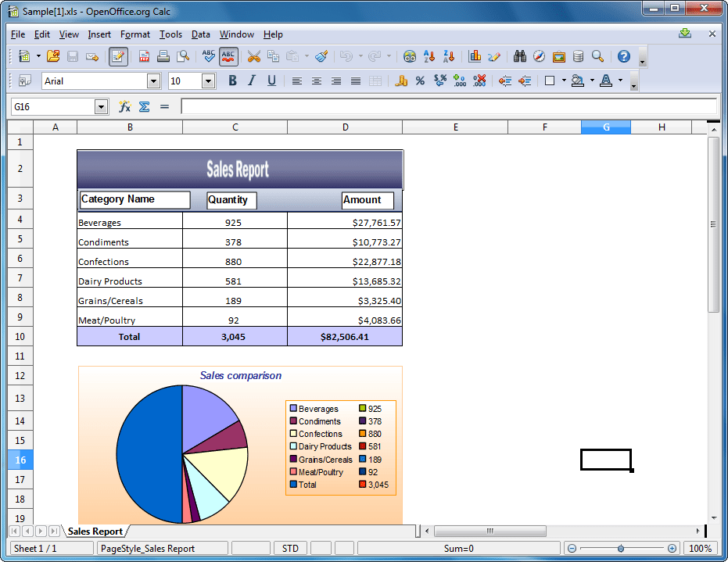Viewport: 728px width, 562px height.
Task: Click the Cut scissors icon
Action: click(x=253, y=56)
